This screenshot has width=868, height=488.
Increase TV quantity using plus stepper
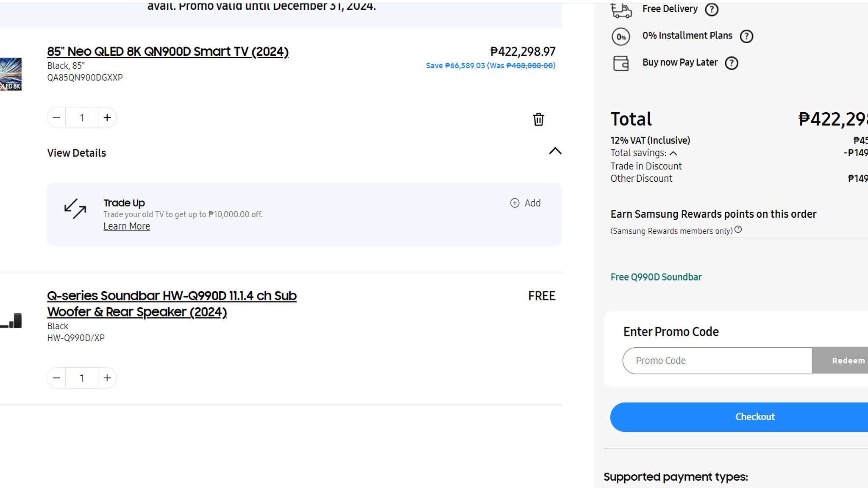(x=107, y=117)
